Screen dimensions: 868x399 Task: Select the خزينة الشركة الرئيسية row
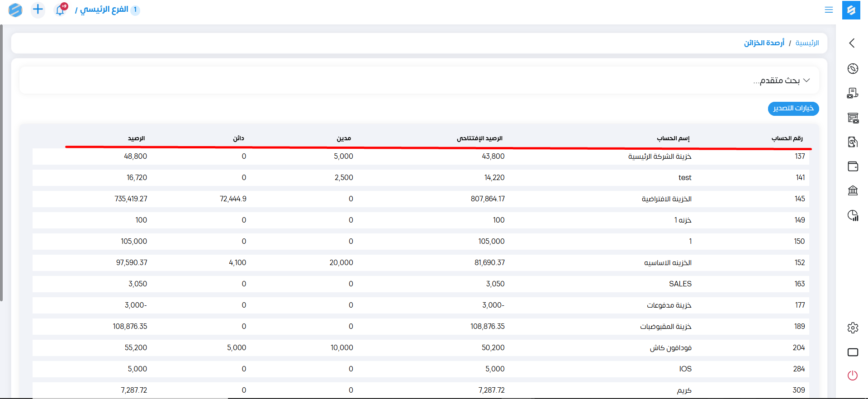tap(659, 157)
